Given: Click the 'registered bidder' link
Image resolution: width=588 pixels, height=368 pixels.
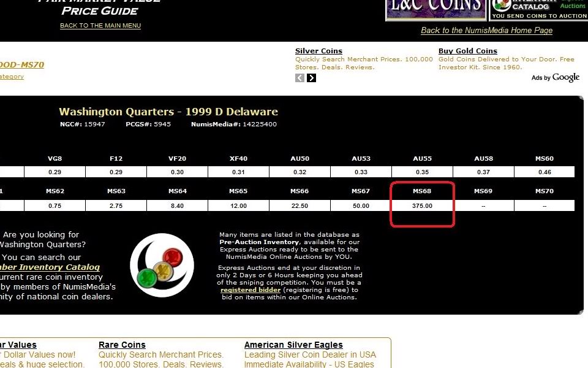Looking at the screenshot, I should (251, 289).
